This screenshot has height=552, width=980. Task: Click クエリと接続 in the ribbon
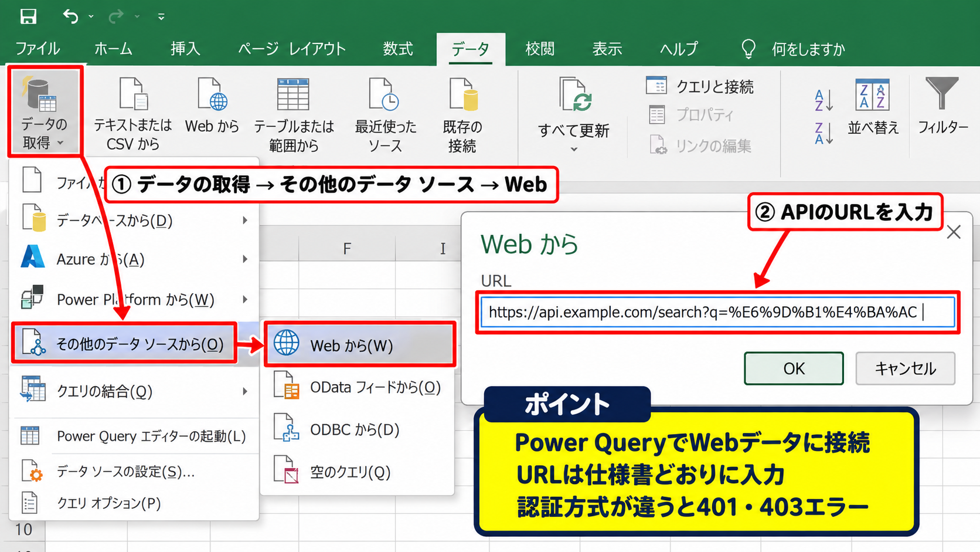[x=700, y=86]
